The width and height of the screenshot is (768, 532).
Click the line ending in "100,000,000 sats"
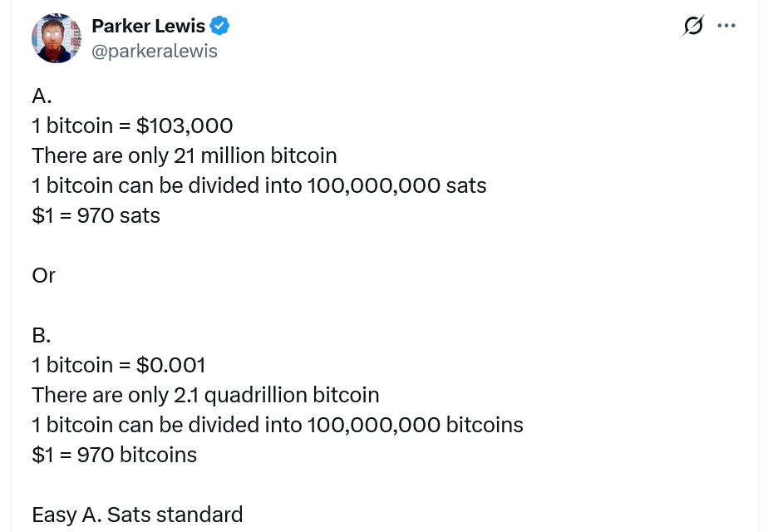(258, 185)
